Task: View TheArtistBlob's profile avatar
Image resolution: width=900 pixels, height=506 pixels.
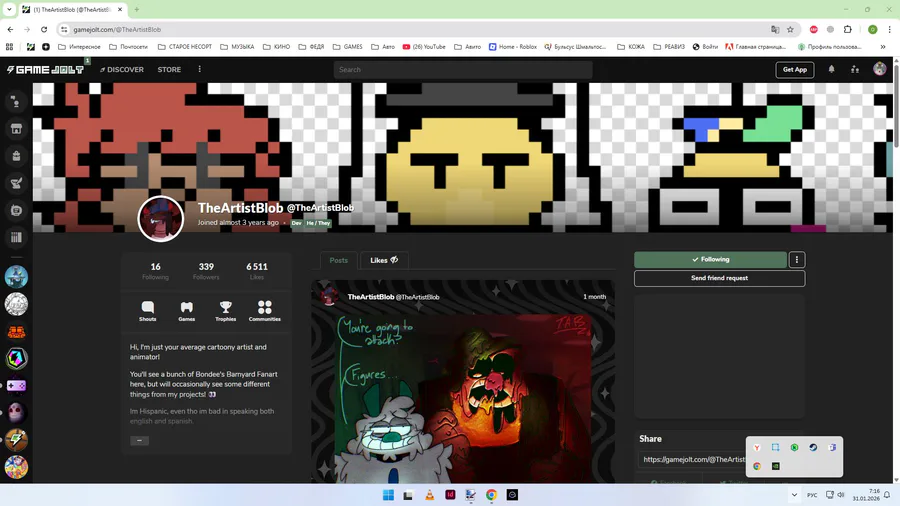Action: point(161,219)
